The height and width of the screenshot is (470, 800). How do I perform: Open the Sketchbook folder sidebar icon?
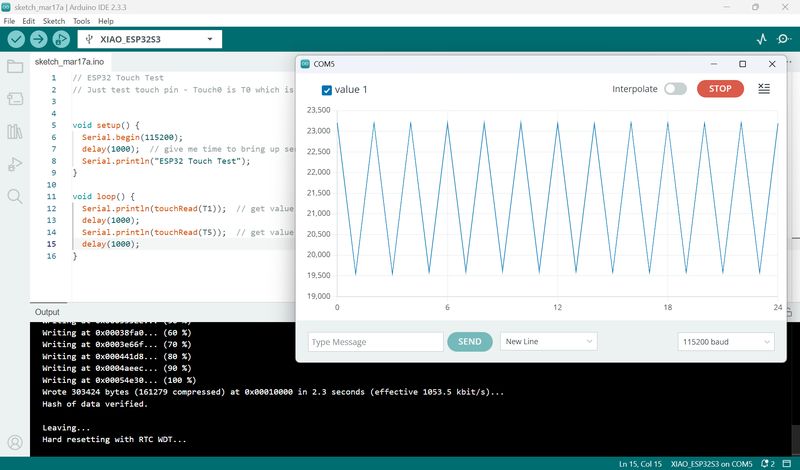click(x=15, y=66)
